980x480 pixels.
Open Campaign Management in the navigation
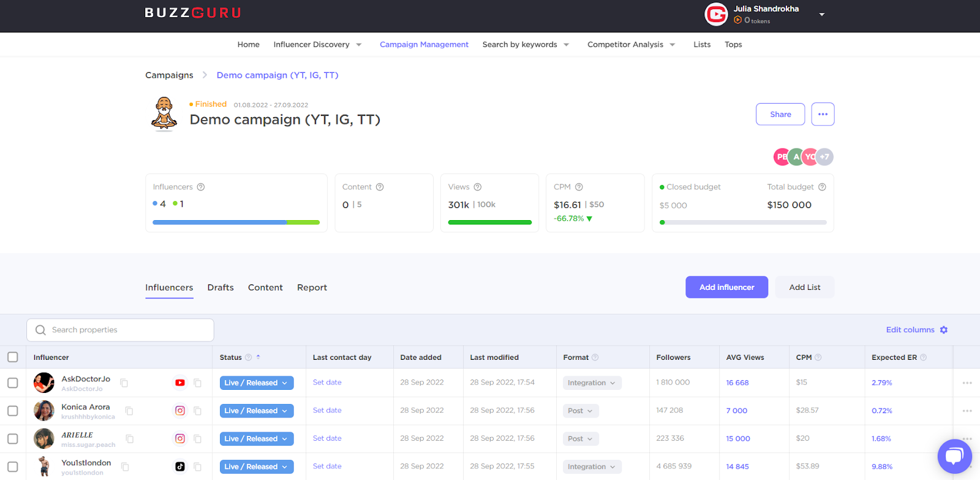(424, 45)
